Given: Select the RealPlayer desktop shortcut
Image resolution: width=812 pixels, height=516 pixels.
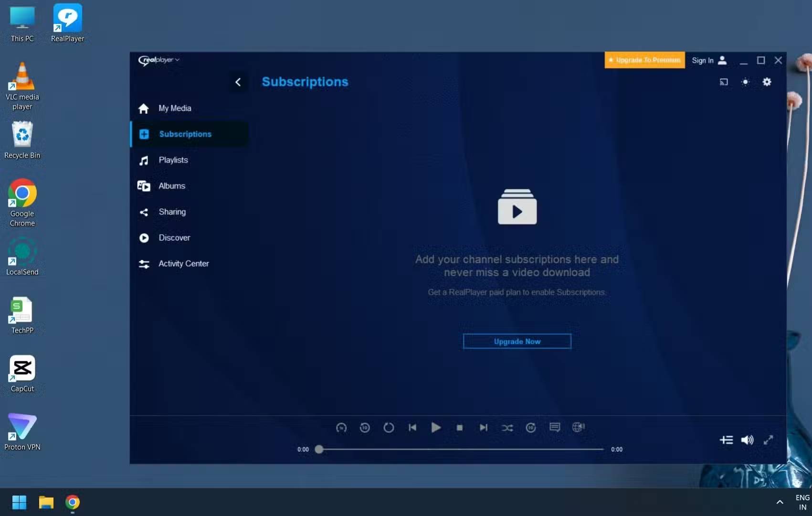Looking at the screenshot, I should click(x=67, y=23).
